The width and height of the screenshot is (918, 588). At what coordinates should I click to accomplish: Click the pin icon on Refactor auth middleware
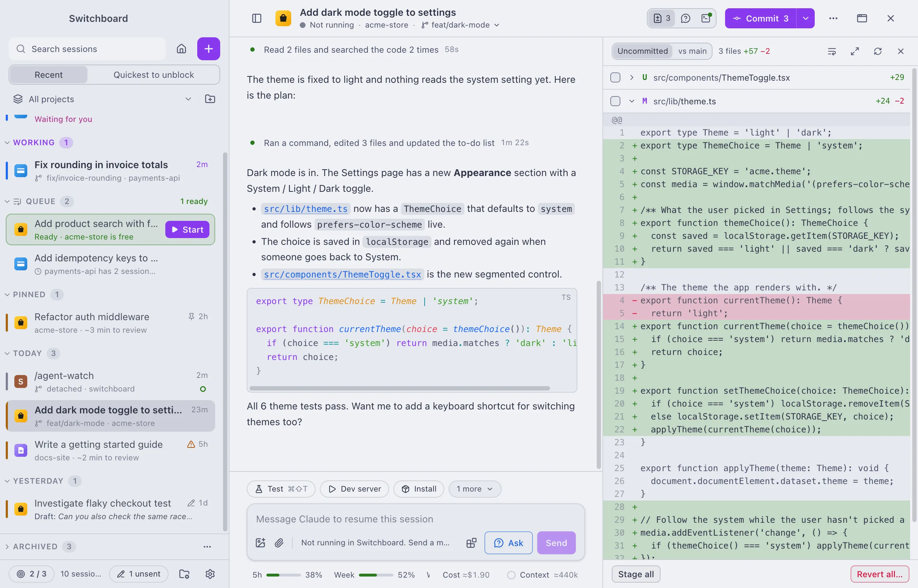[191, 316]
